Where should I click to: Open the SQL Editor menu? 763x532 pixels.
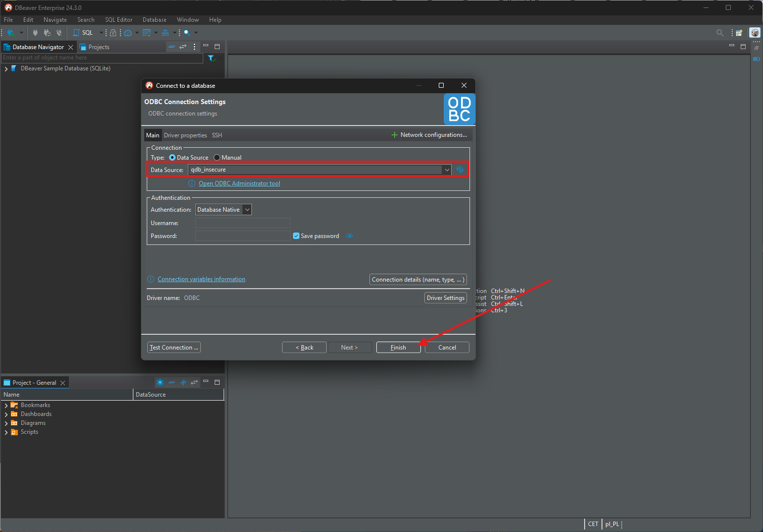[118, 20]
